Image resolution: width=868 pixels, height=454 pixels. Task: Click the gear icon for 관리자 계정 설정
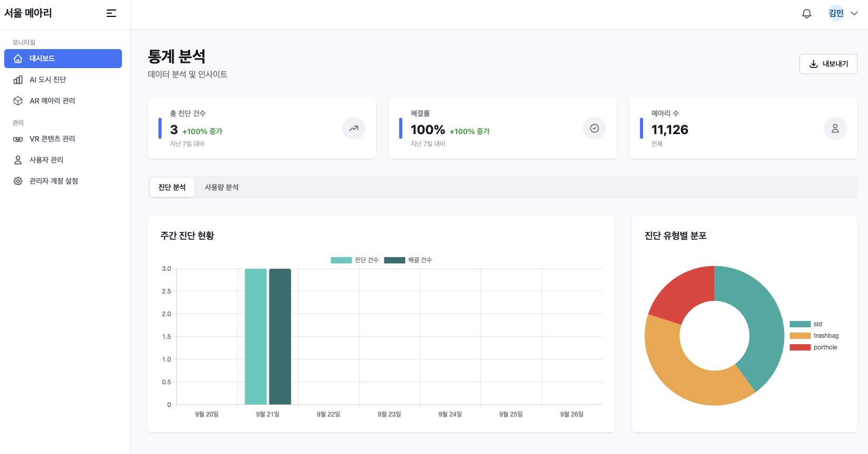18,181
